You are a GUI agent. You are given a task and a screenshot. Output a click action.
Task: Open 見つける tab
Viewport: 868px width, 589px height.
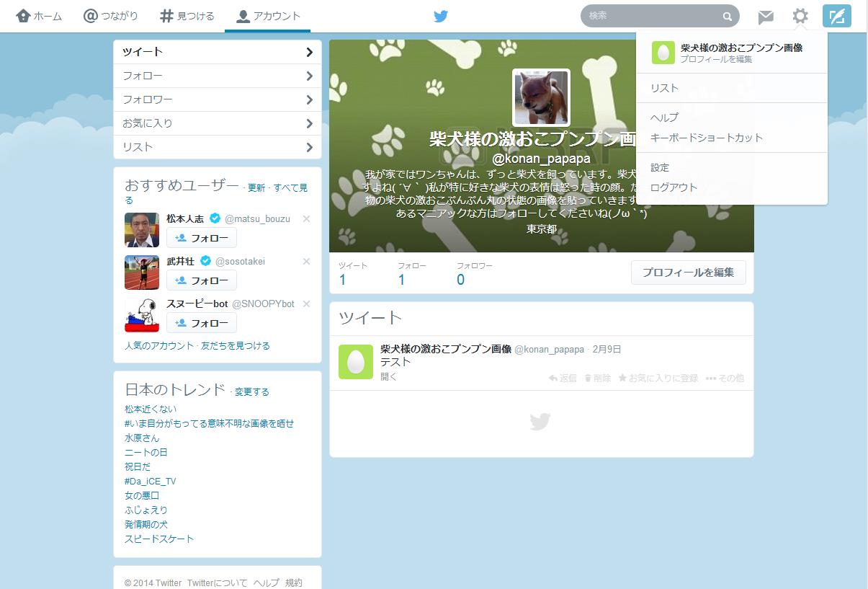[x=187, y=16]
